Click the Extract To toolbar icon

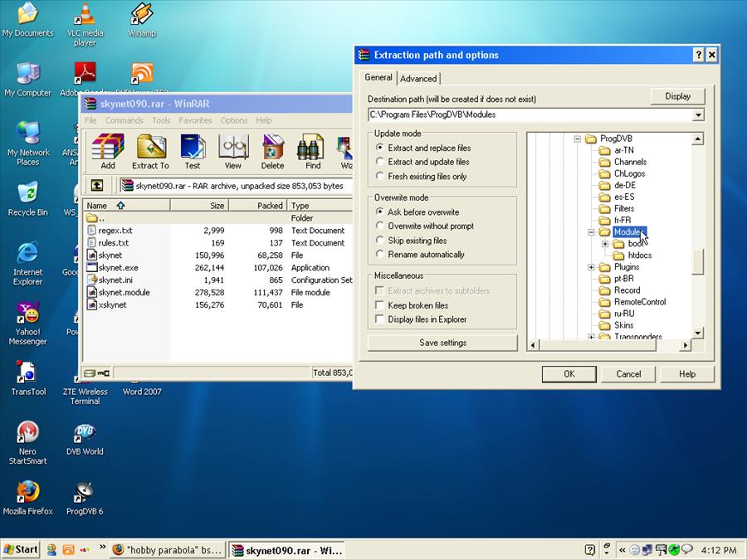click(x=150, y=152)
